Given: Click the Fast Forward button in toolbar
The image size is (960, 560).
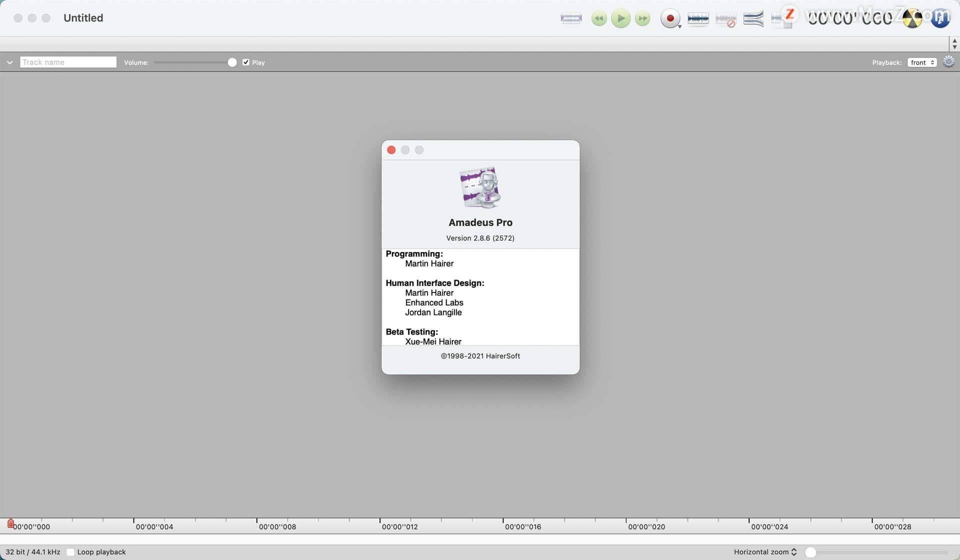Looking at the screenshot, I should tap(642, 18).
